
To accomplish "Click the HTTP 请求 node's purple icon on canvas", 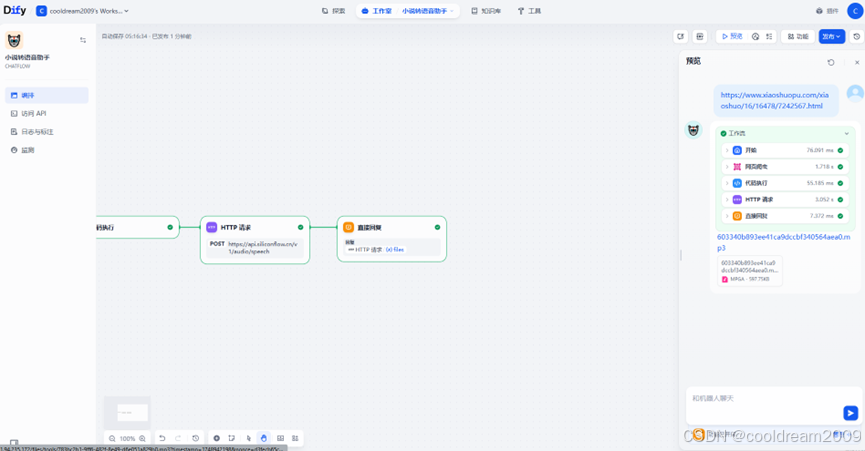I will click(x=211, y=227).
